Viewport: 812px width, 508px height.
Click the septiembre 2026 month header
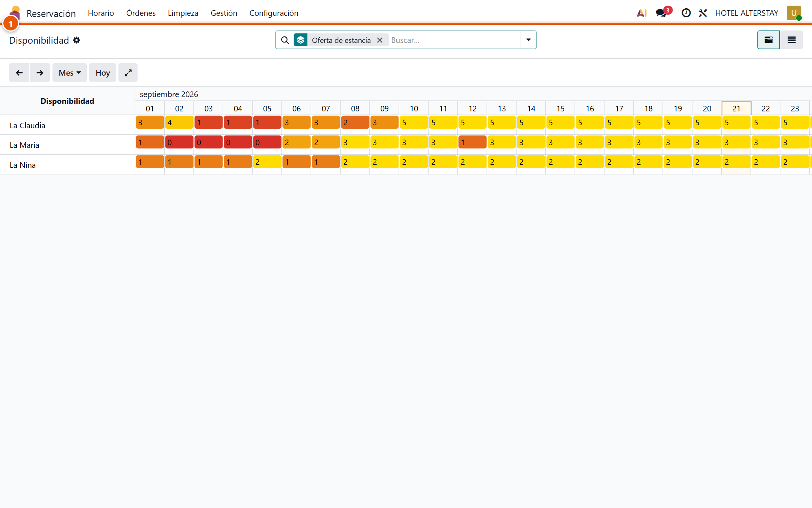(169, 94)
